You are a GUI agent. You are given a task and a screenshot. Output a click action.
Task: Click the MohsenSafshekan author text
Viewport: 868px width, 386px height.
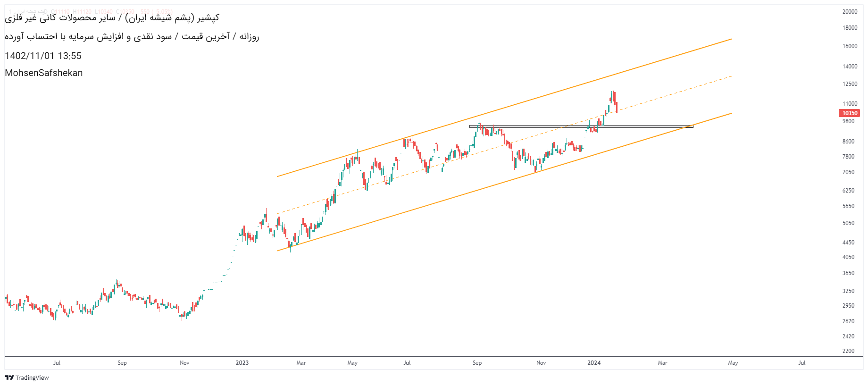click(x=44, y=73)
